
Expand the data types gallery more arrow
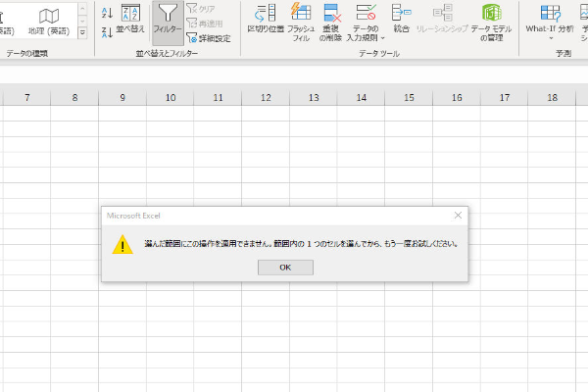tap(81, 32)
